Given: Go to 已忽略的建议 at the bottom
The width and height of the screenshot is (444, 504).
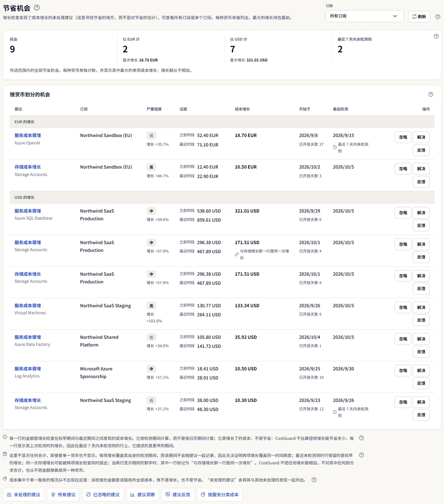Looking at the screenshot, I should click(x=103, y=495).
